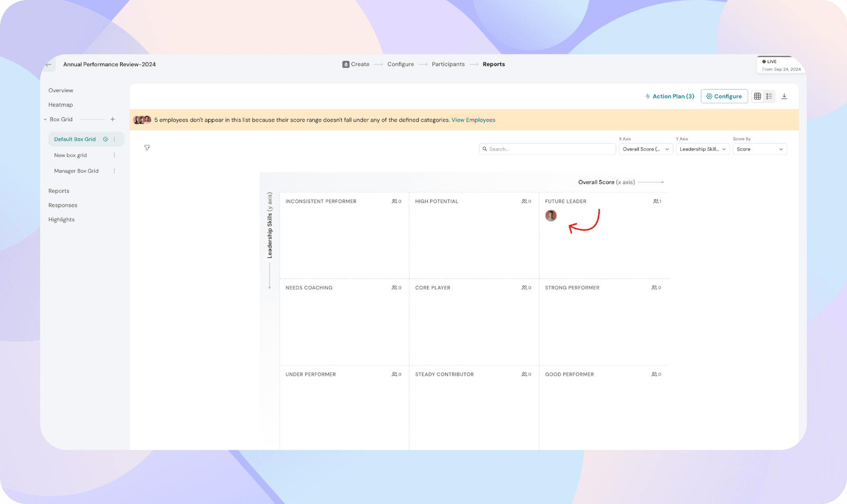Click the employee avatar in Future Leader
The height and width of the screenshot is (504, 847).
coord(551,215)
